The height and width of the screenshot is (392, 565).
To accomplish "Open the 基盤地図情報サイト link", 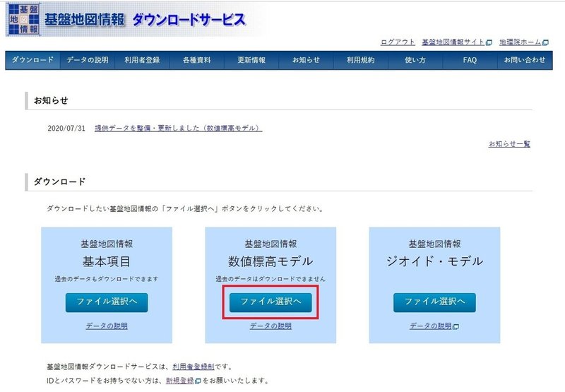I will coord(453,42).
